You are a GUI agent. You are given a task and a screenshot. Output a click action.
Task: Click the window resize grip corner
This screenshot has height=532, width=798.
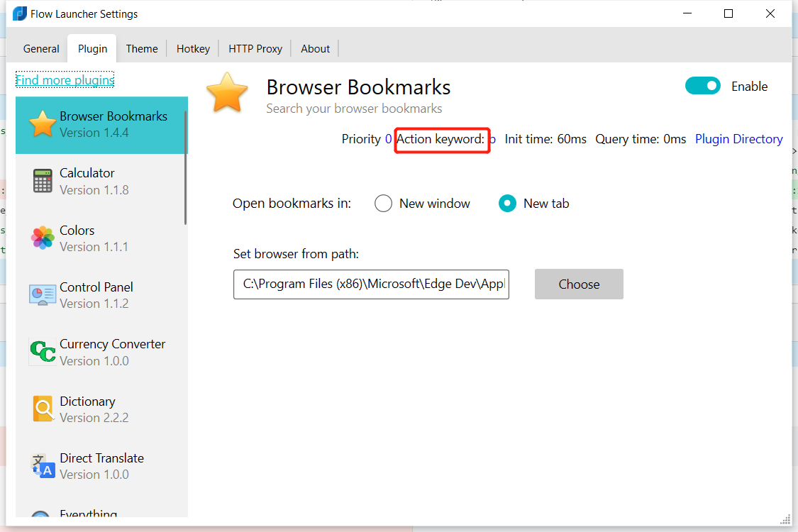pos(785,519)
